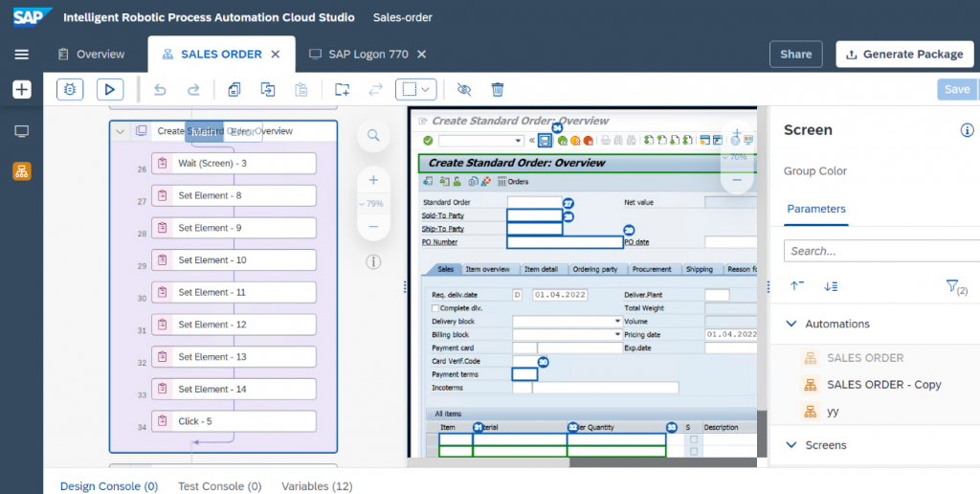Open the Variables (12) tab

point(317,486)
